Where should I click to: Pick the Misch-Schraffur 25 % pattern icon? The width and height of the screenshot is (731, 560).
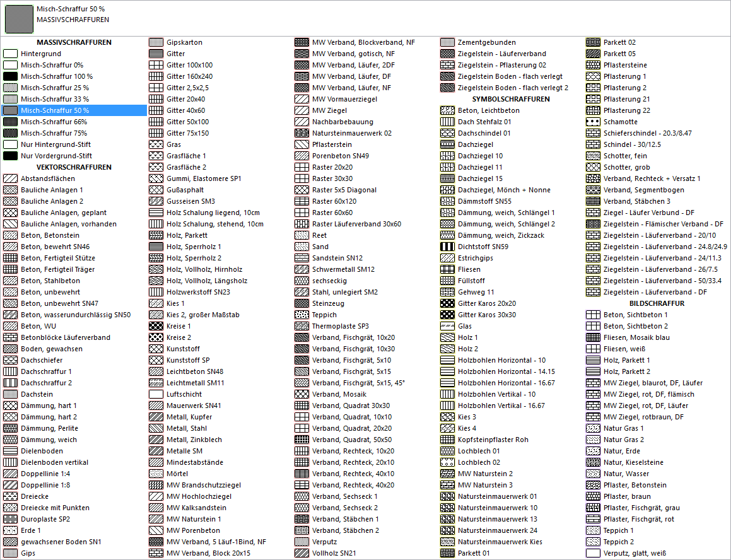point(10,88)
